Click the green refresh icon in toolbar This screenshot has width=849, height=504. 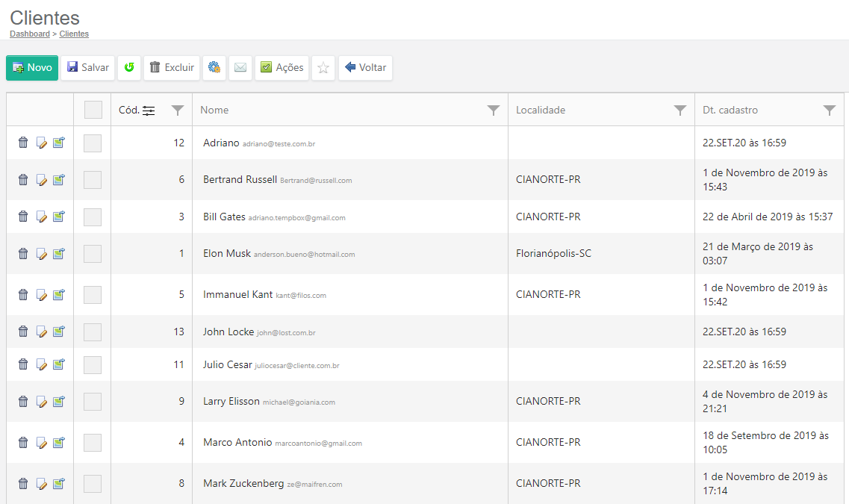pos(129,68)
